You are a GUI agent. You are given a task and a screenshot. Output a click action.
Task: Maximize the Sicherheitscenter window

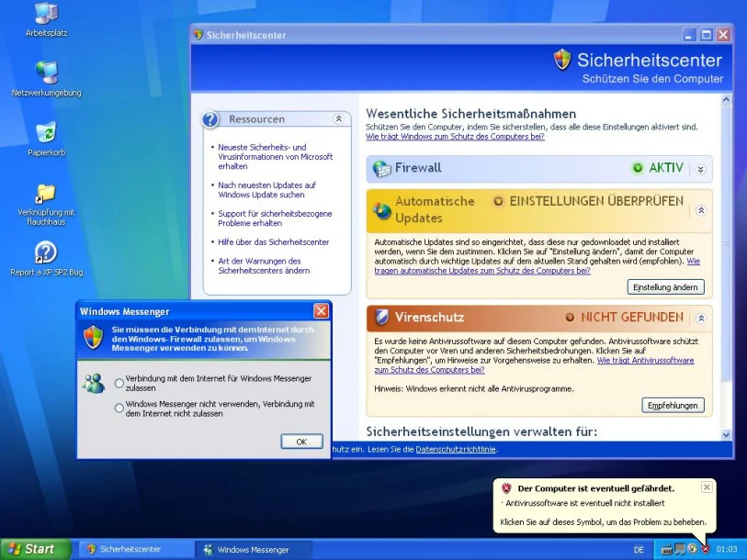(x=707, y=35)
